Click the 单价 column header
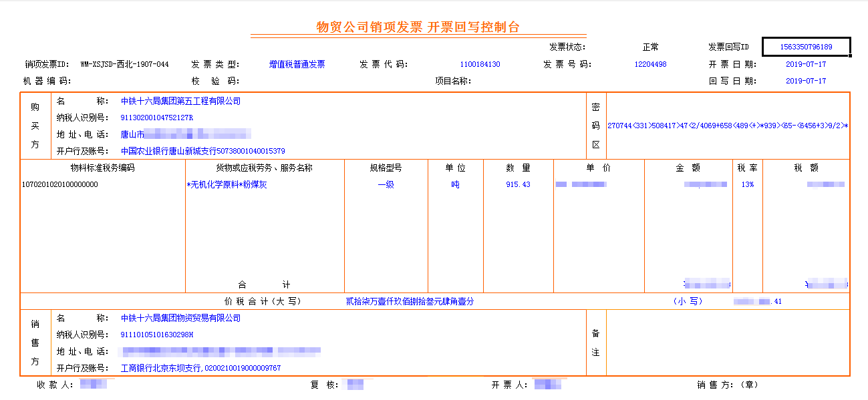This screenshot has height=400, width=868. (x=598, y=168)
